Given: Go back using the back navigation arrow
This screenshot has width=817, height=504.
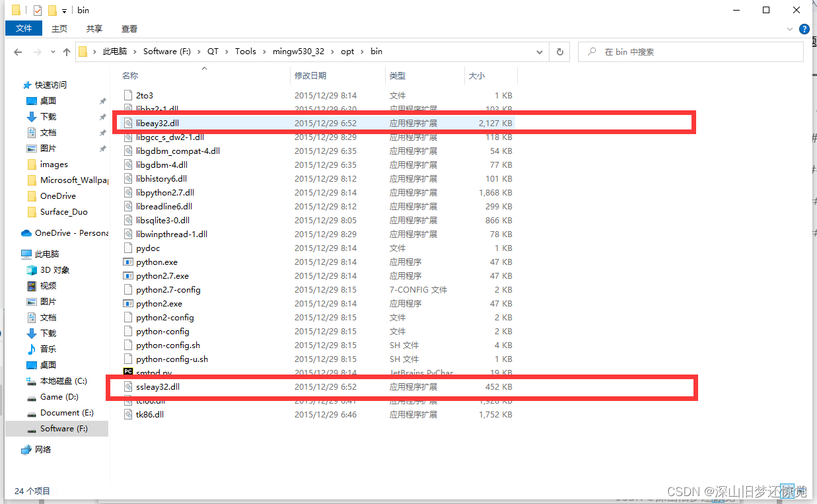Looking at the screenshot, I should click(x=18, y=52).
